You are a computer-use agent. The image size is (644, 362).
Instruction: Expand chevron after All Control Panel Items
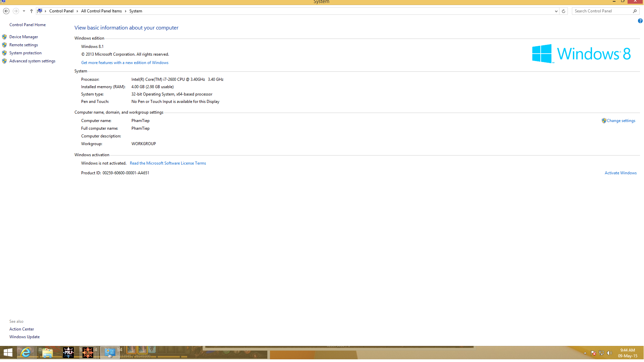coord(125,11)
